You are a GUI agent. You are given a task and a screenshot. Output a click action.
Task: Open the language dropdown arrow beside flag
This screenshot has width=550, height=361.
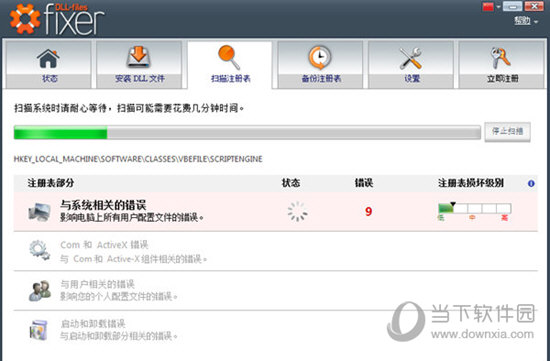pos(498,7)
